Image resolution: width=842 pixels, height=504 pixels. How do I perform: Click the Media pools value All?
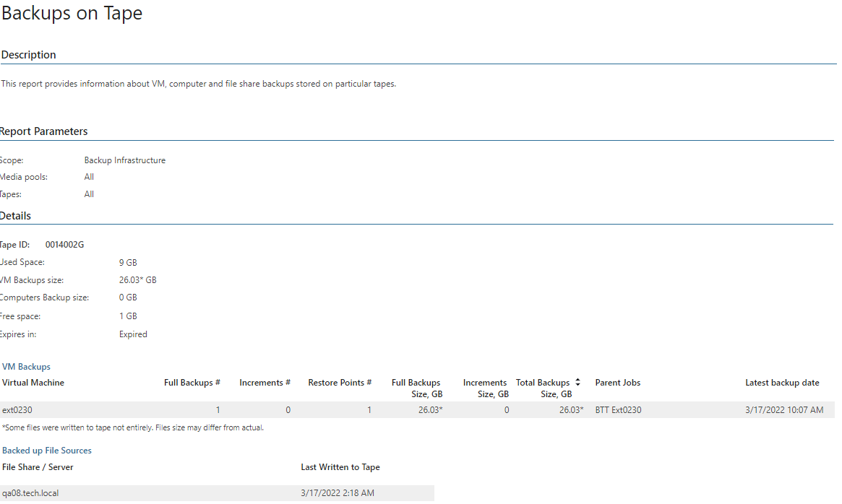coord(89,177)
